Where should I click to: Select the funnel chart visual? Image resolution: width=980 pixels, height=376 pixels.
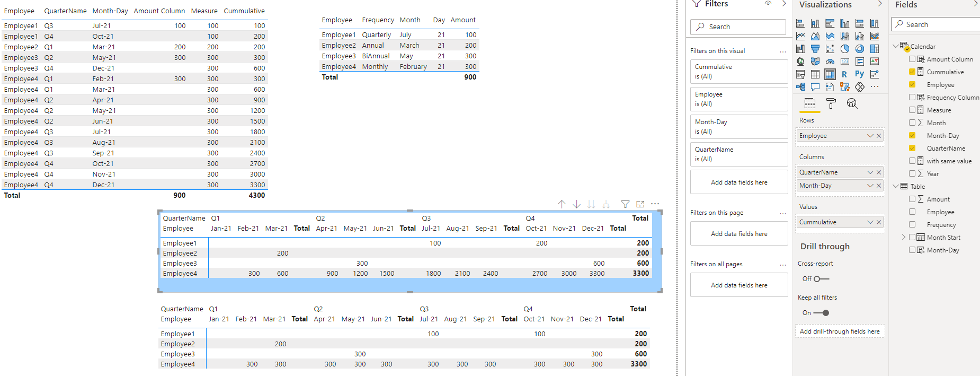pos(815,49)
